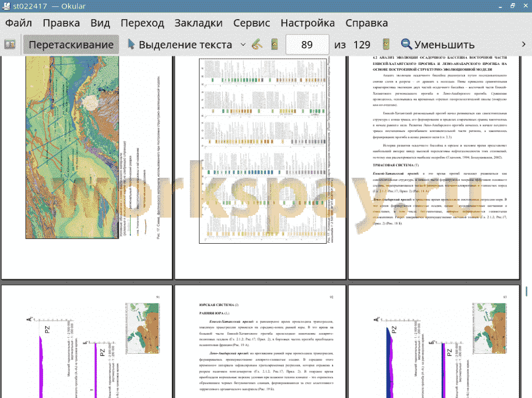This screenshot has height=398, width=532.
Task: Click the page number 92
Action: coord(331,297)
